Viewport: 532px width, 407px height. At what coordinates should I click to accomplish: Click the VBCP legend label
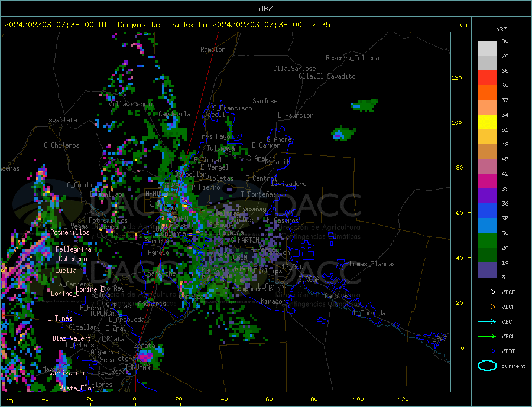508,292
